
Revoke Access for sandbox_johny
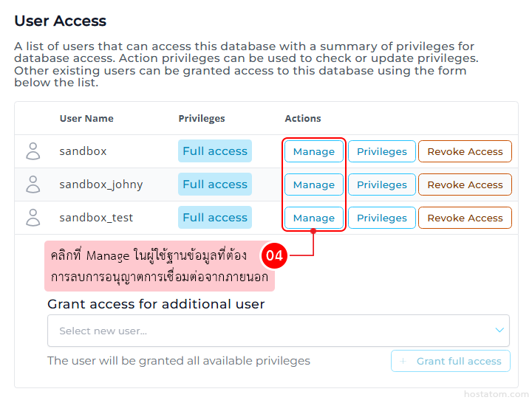click(465, 185)
